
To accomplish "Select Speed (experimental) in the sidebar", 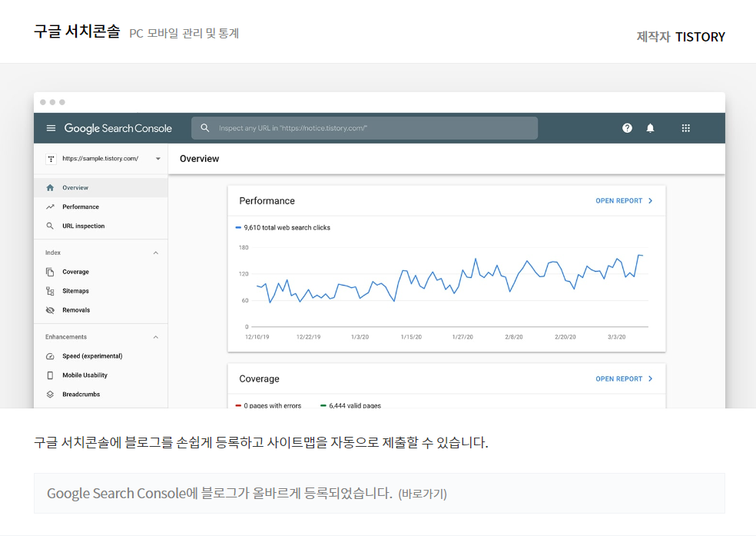I will 101,356.
